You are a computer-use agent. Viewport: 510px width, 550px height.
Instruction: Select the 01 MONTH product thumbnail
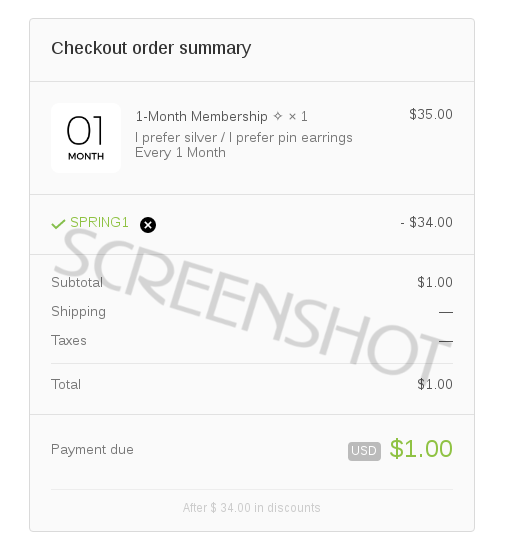point(86,138)
